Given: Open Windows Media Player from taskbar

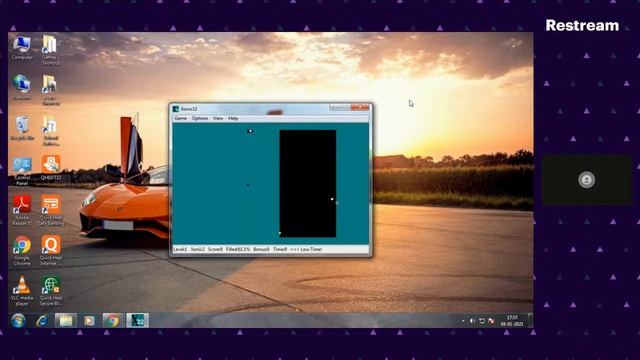Looking at the screenshot, I should tap(89, 320).
